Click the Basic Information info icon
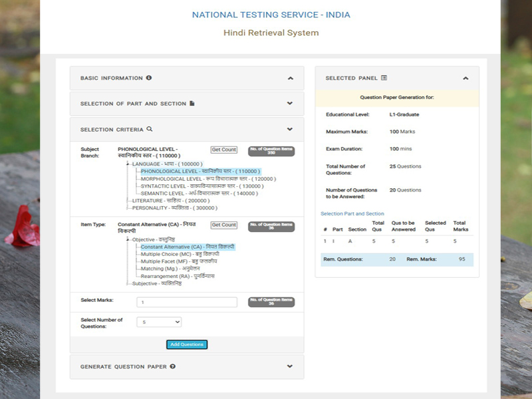532x399 pixels. 148,78
